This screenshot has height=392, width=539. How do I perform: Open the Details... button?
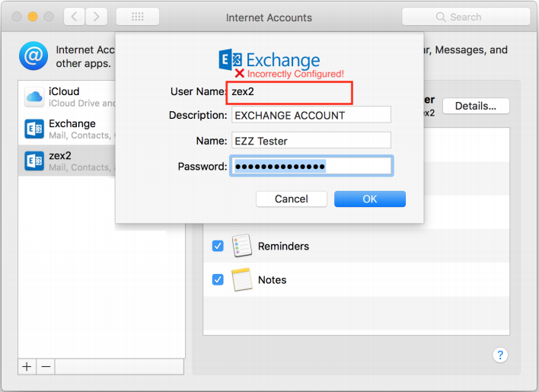(476, 106)
